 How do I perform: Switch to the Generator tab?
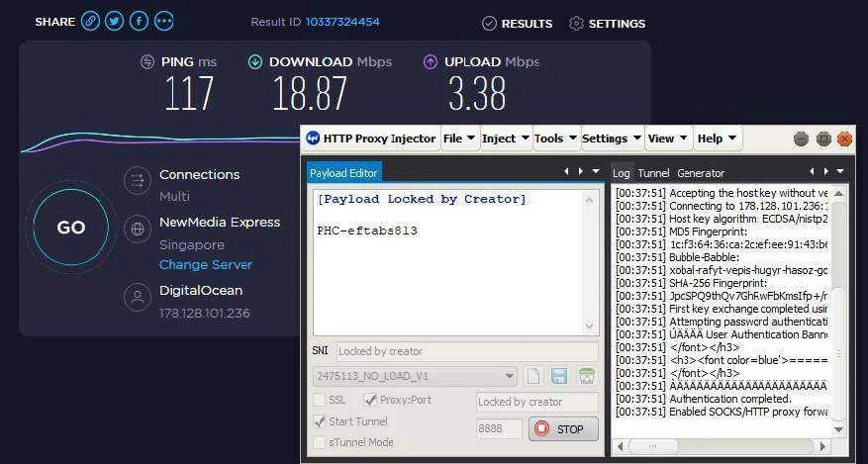701,173
